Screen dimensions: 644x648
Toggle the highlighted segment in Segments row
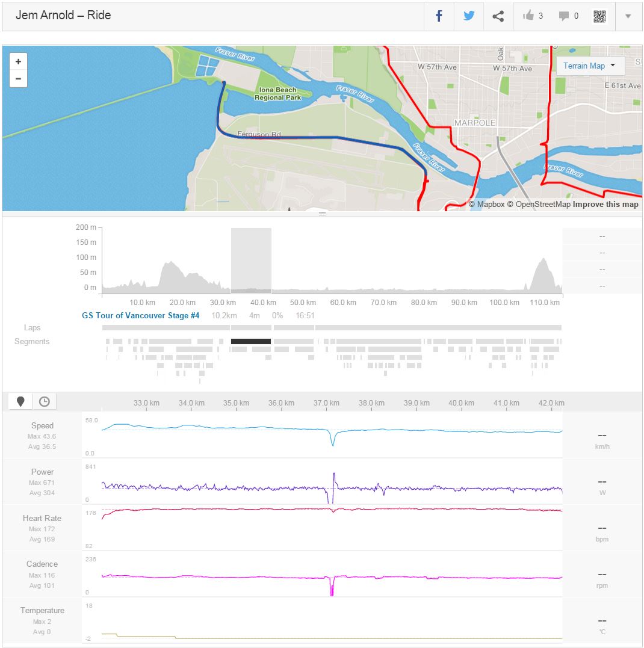point(250,342)
